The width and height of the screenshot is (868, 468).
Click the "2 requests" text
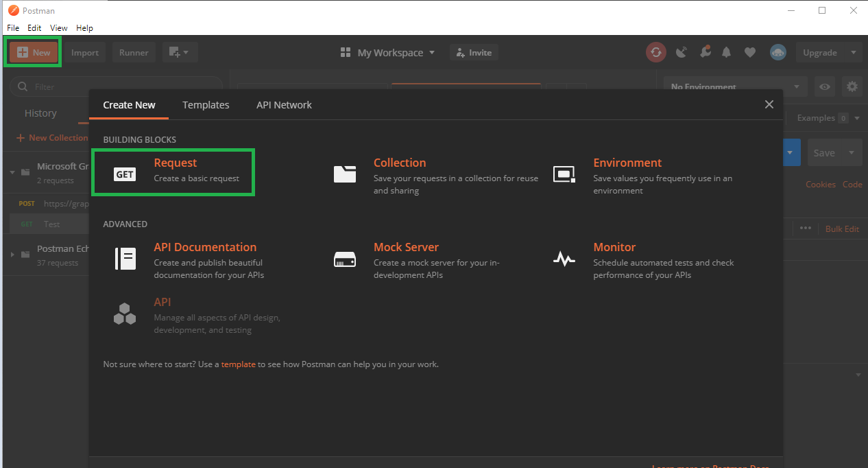pos(55,180)
